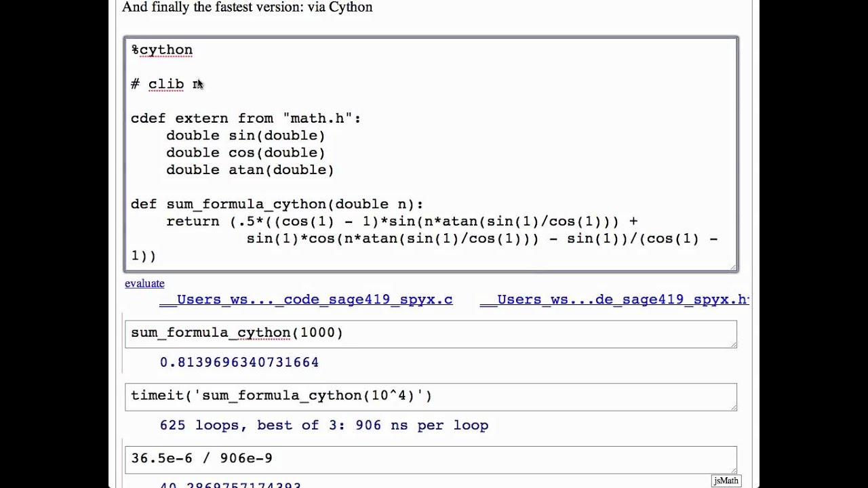Image resolution: width=868 pixels, height=488 pixels.
Task: Click the 'return (.5*((cos(1)' code line
Action: 402,222
